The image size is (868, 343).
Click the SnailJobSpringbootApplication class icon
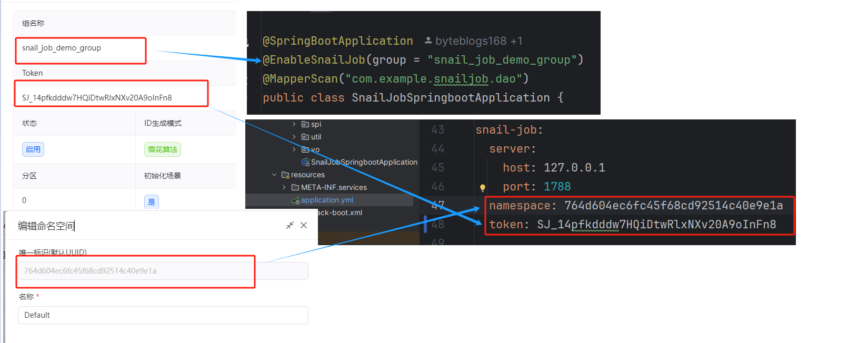click(x=305, y=162)
